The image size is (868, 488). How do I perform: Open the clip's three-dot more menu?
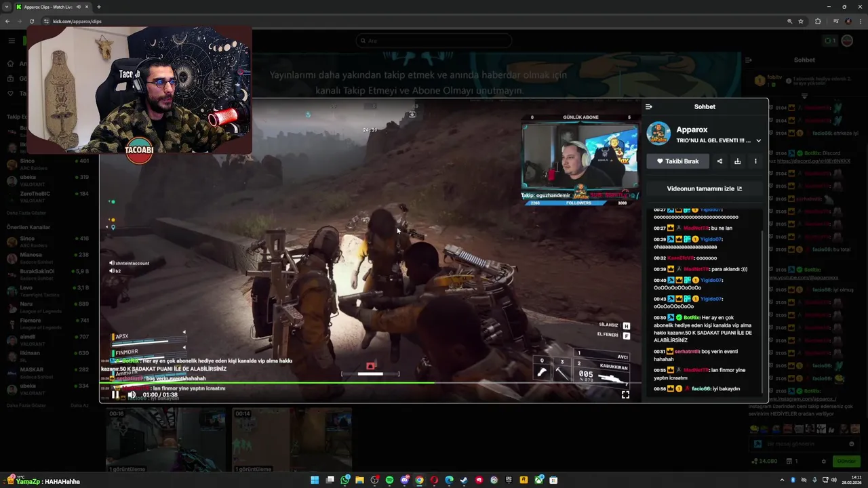click(755, 161)
